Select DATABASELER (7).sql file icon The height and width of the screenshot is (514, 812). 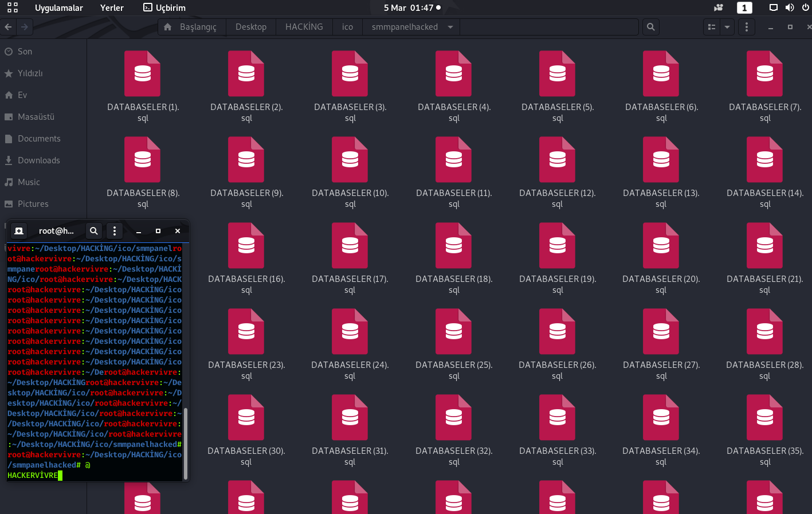765,73
